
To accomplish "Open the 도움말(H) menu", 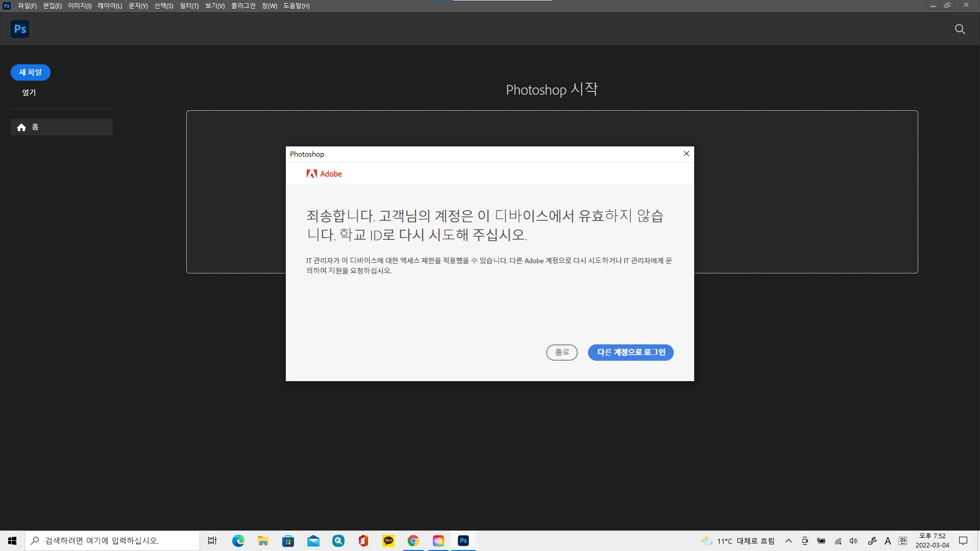I will [297, 6].
